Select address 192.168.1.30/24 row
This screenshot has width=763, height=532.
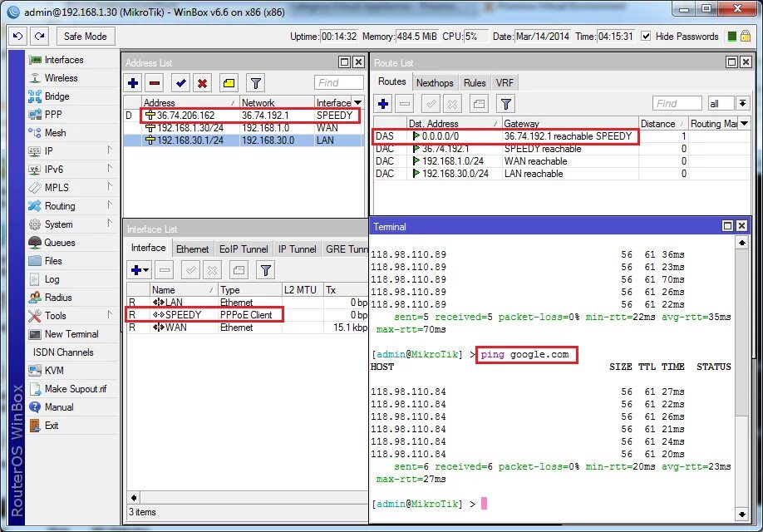click(x=244, y=128)
